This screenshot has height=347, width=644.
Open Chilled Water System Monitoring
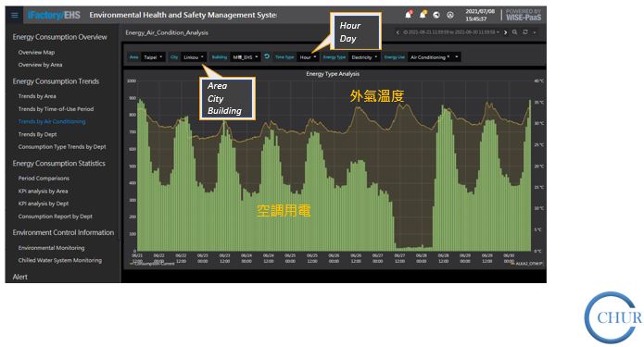(60, 260)
